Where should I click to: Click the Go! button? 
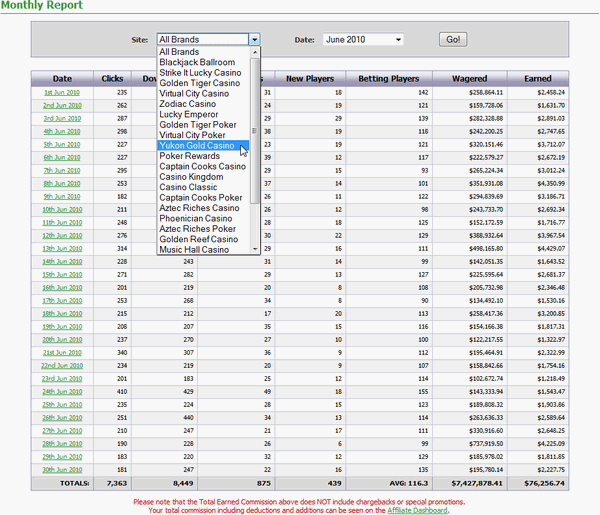tap(453, 39)
